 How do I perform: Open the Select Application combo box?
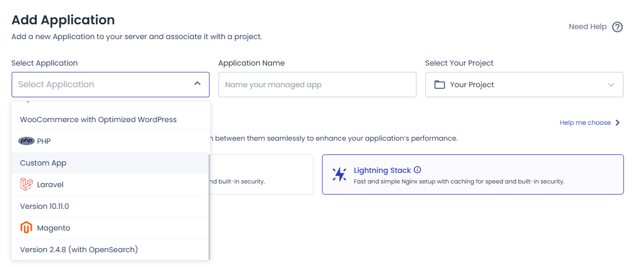pos(106,85)
